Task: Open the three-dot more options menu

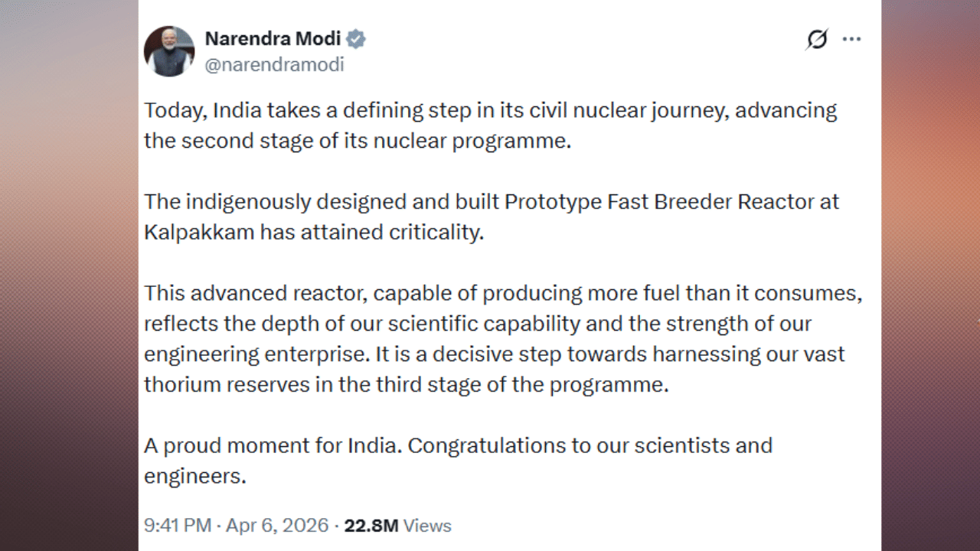Action: (x=851, y=39)
